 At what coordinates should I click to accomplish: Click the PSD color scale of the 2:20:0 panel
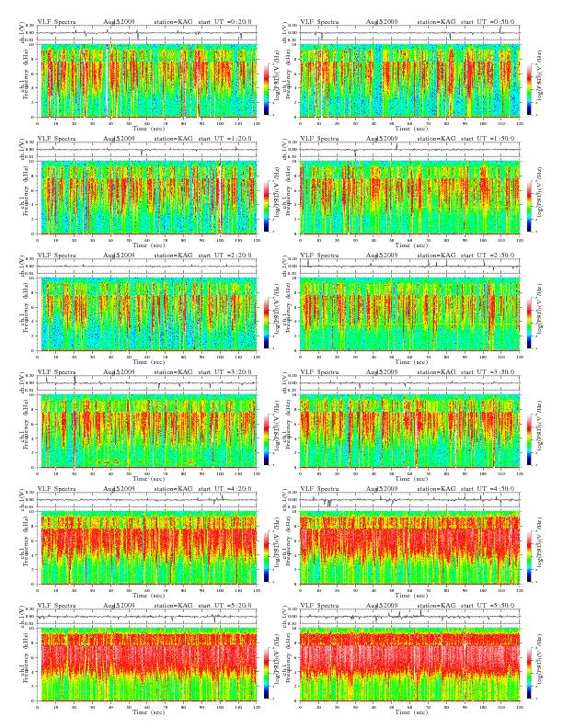[x=266, y=323]
